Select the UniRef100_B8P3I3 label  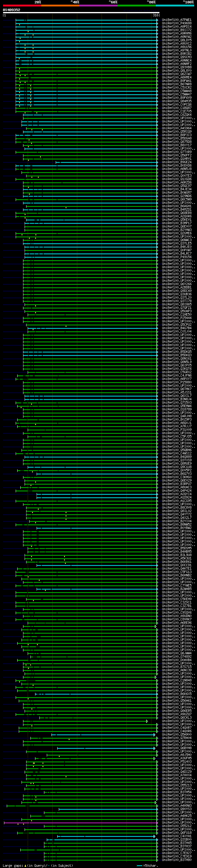(176, 135)
